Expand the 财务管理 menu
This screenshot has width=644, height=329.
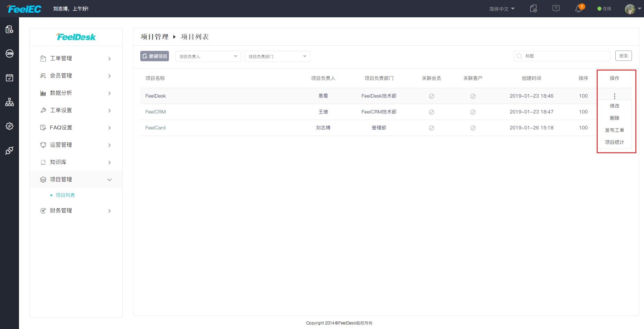click(x=76, y=211)
